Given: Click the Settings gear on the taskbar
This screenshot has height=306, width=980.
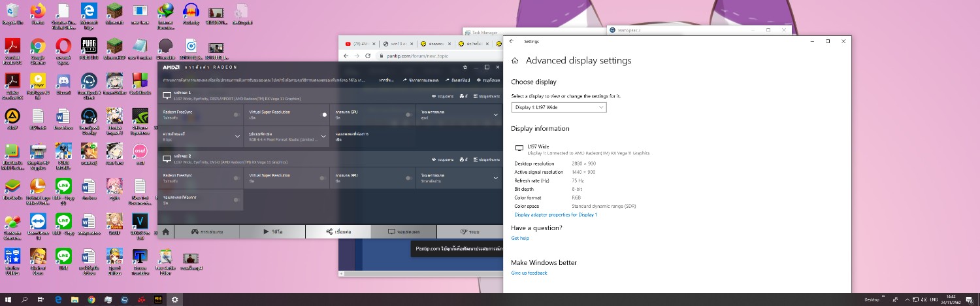Looking at the screenshot, I should 174,299.
